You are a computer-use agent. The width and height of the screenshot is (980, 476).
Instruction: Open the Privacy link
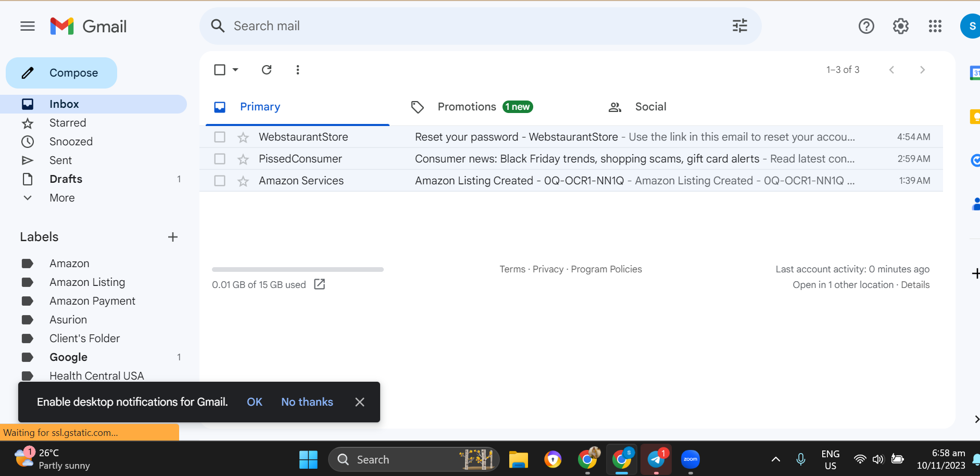(x=548, y=269)
